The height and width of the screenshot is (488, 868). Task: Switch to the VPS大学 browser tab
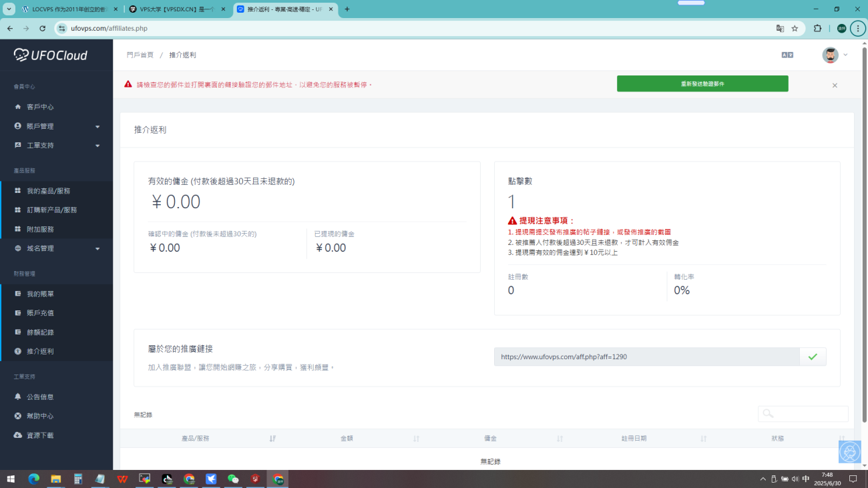(177, 9)
